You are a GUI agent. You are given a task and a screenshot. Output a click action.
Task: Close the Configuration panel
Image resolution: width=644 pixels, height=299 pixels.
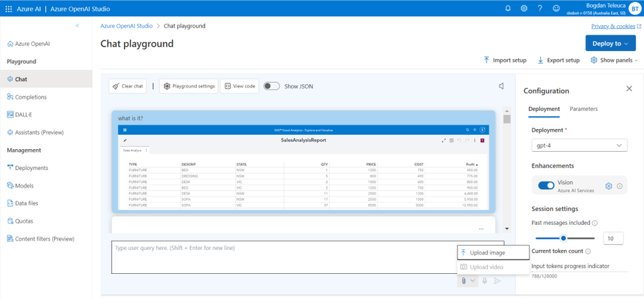coord(629,88)
